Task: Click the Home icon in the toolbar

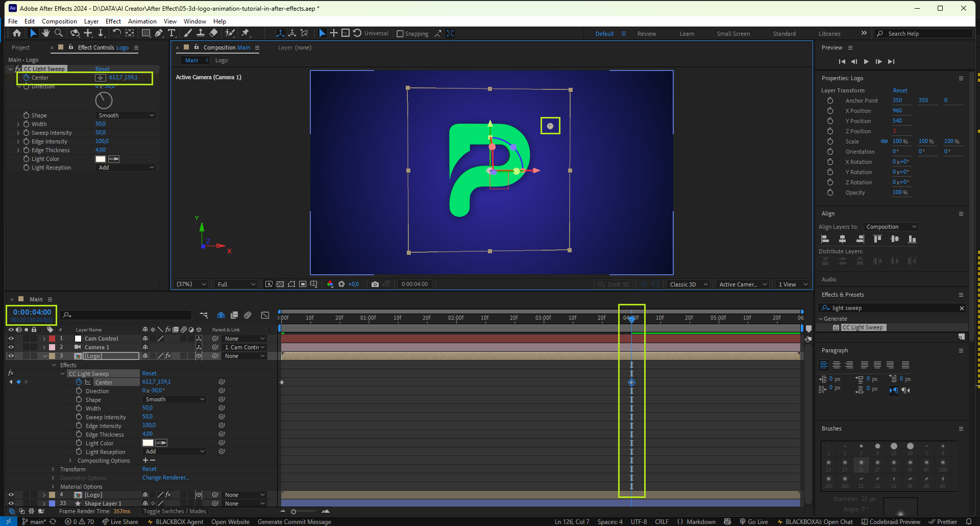Action: click(x=17, y=33)
